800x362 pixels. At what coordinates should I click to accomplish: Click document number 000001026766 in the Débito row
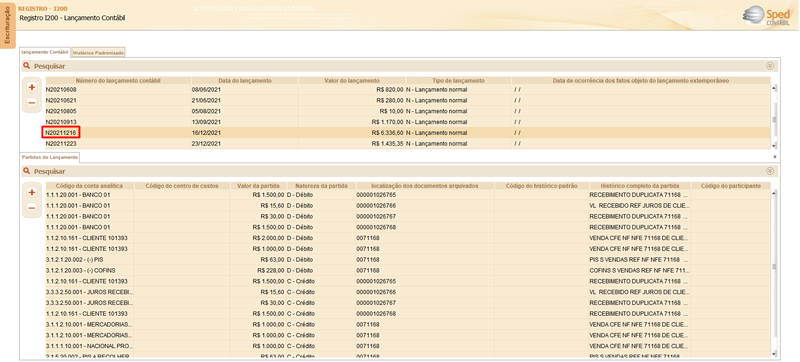(376, 205)
